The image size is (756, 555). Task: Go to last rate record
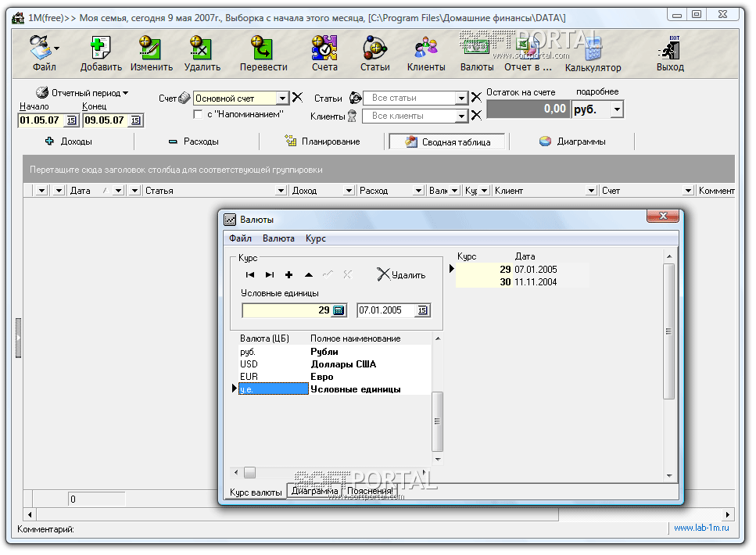[x=270, y=275]
